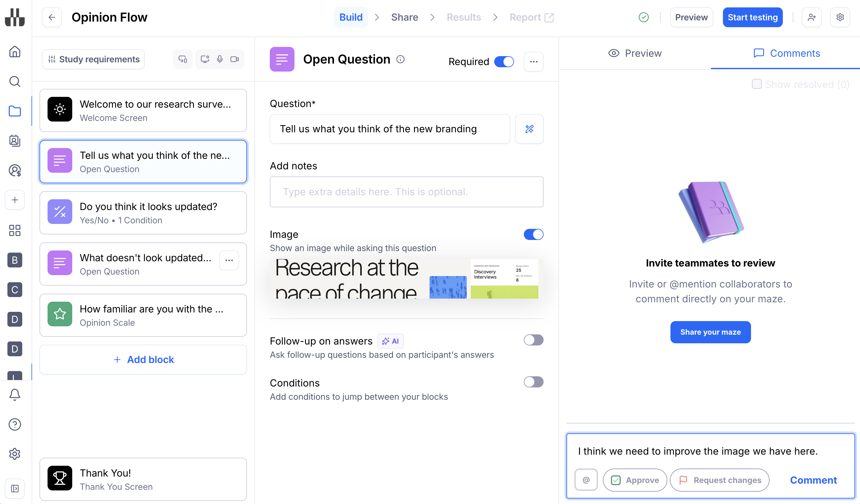Click the top-right maze settings gear
Image resolution: width=860 pixels, height=504 pixels.
[840, 17]
